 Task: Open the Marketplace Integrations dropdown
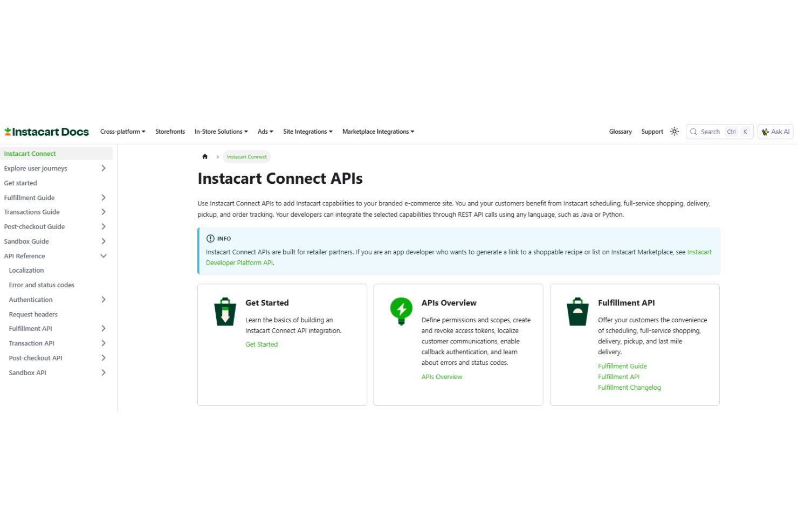[x=378, y=132]
